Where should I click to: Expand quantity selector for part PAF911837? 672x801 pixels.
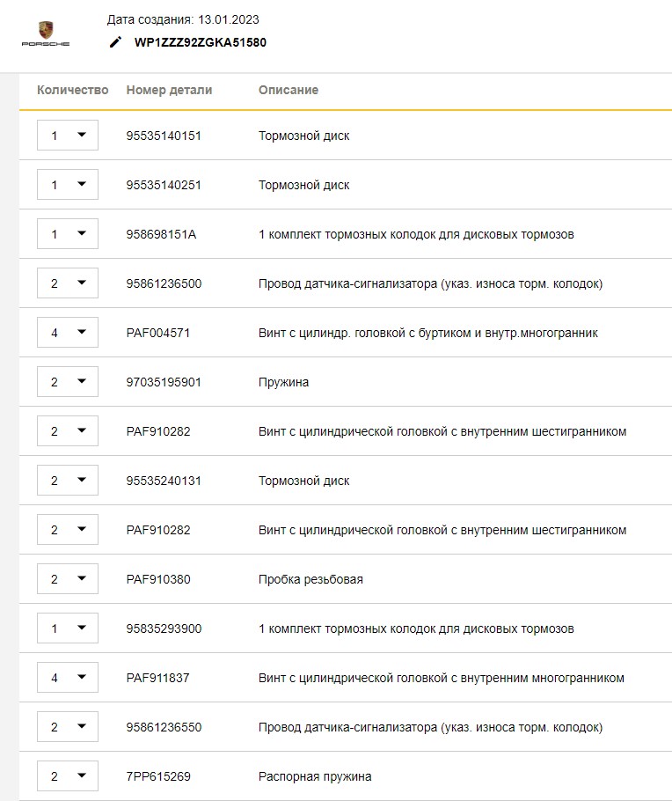[x=68, y=678]
